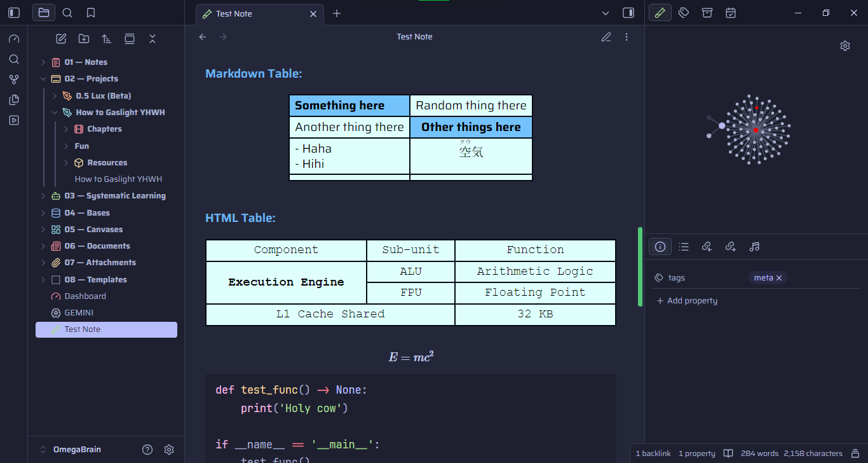Open the Dashboard note
This screenshot has width=868, height=463.
click(x=85, y=296)
